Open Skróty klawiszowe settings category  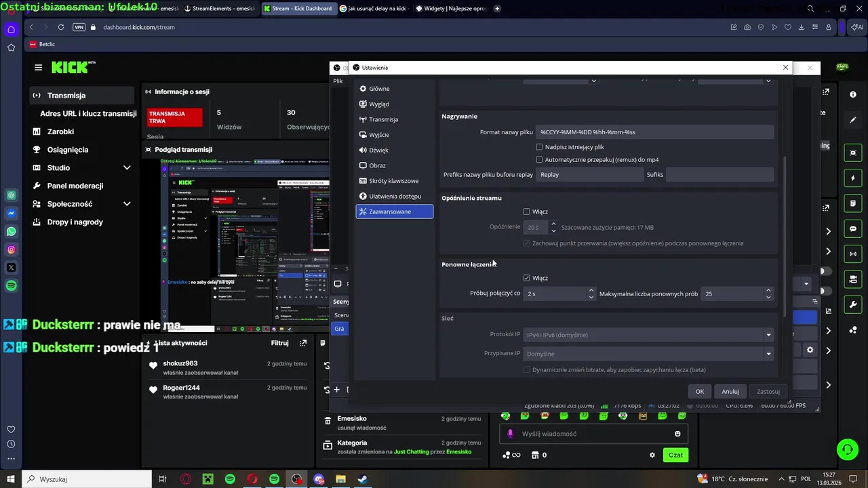point(394,181)
